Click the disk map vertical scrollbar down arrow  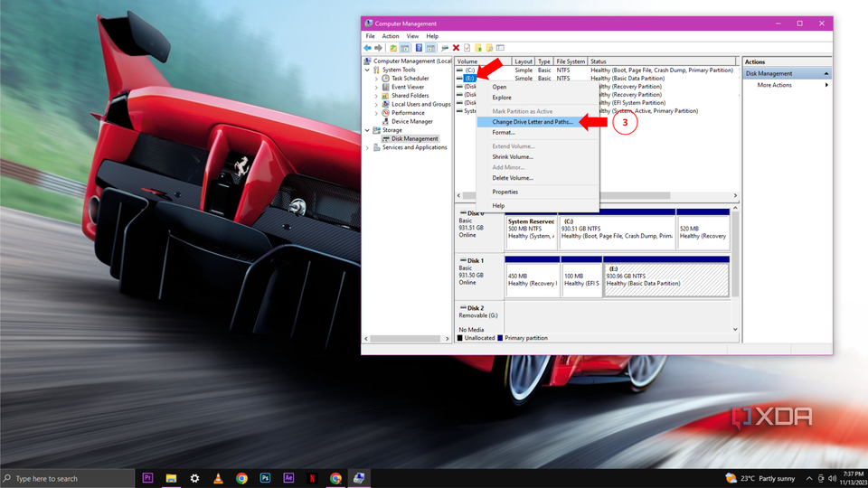pos(735,329)
